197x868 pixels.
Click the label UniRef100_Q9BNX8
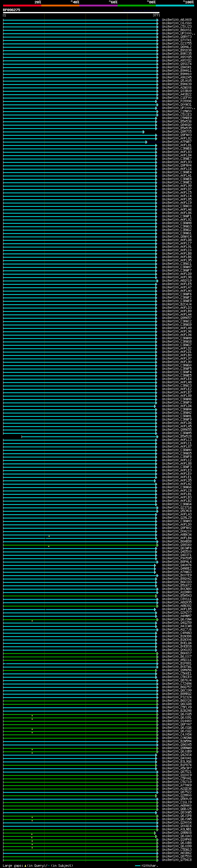(x=177, y=833)
